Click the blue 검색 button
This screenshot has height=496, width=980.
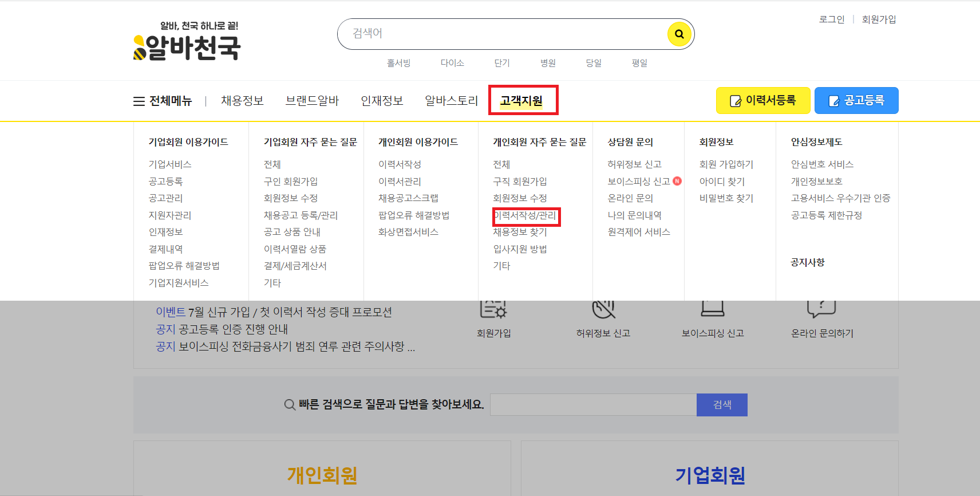coord(722,404)
